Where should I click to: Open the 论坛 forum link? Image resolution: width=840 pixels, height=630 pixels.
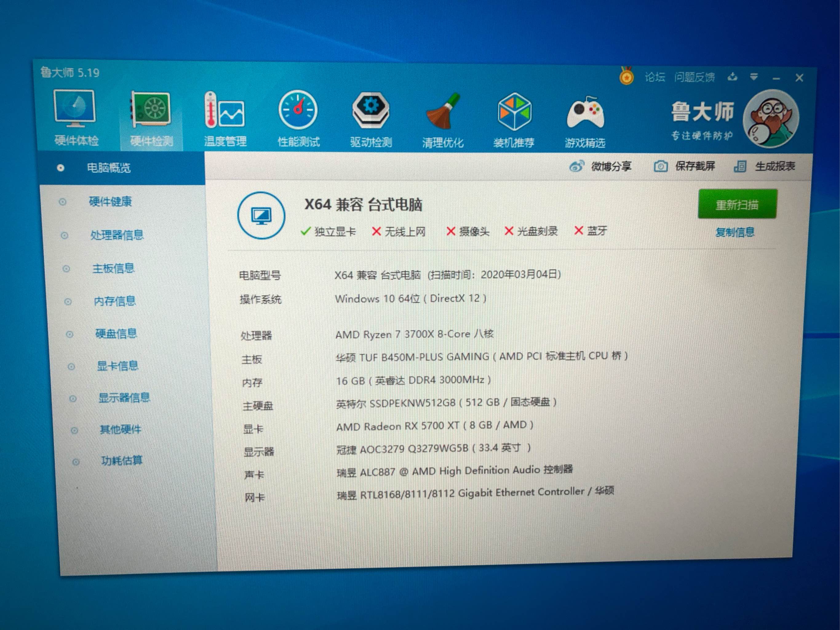pos(655,78)
